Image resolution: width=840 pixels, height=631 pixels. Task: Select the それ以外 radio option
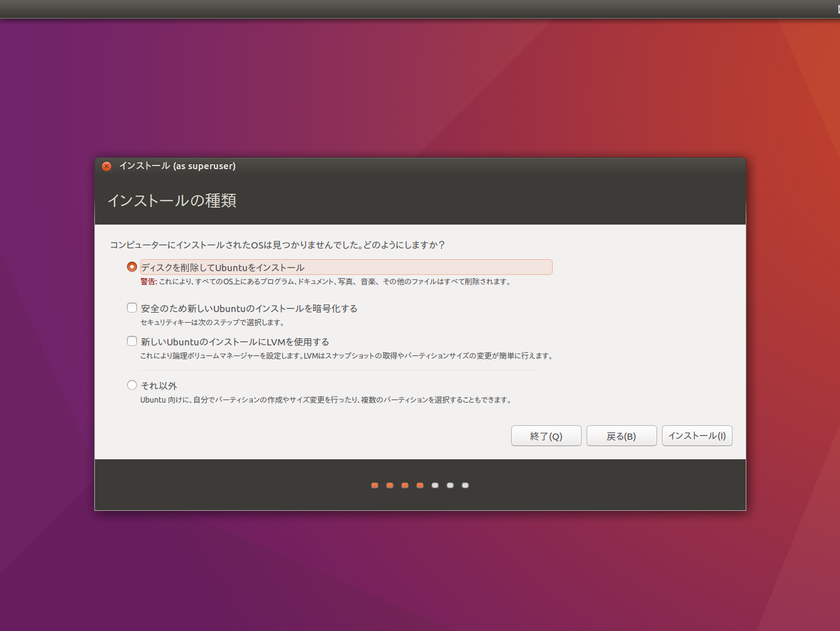[x=131, y=385]
